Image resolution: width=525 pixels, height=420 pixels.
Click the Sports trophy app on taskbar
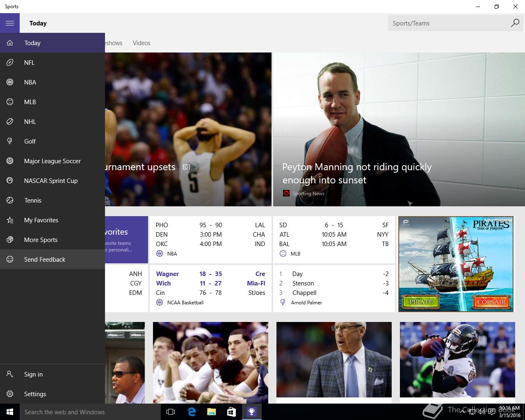point(251,412)
